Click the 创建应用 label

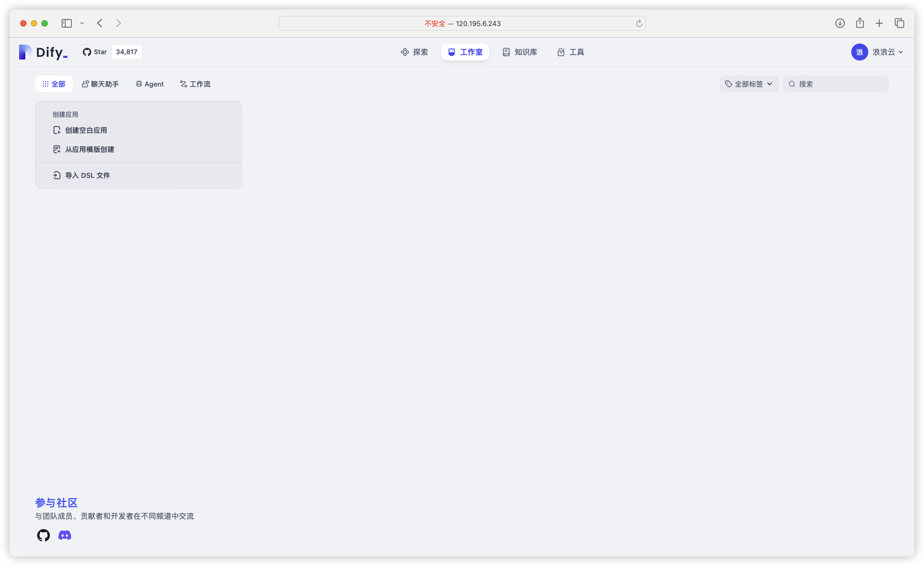click(x=65, y=114)
